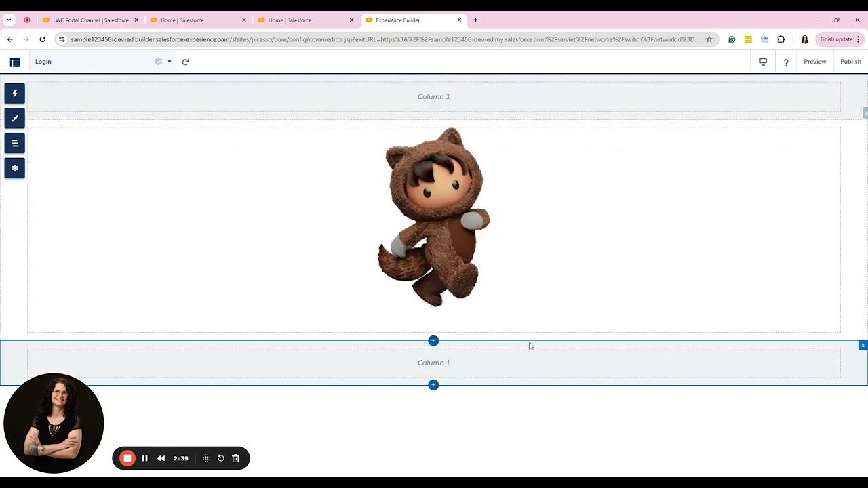The image size is (868, 488).
Task: Open page properties gear next to Login
Action: point(159,62)
